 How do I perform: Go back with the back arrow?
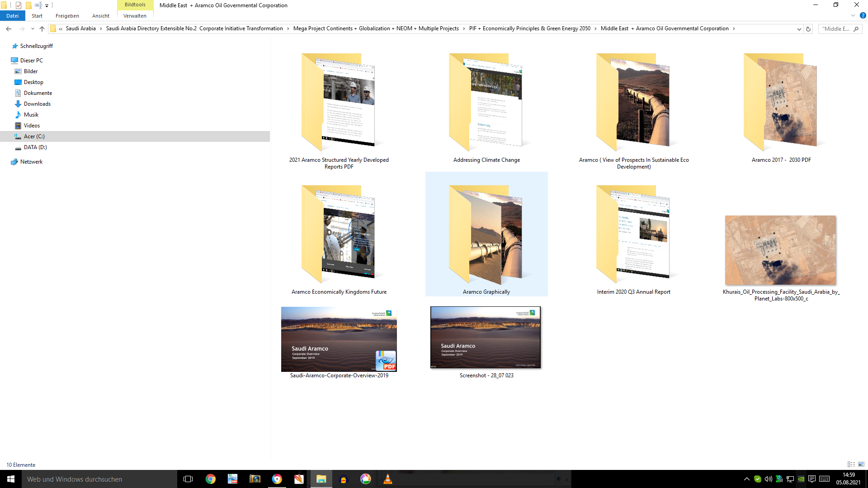click(9, 29)
